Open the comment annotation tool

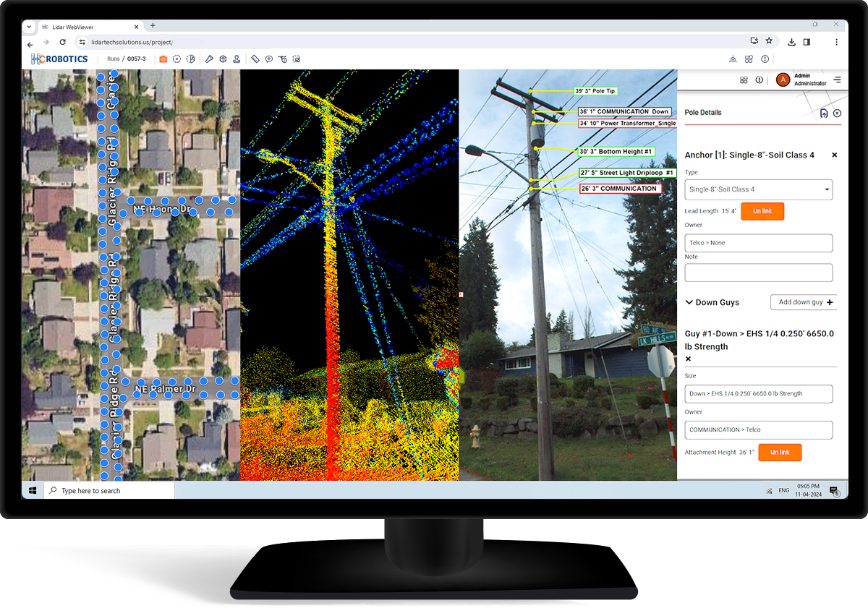pyautogui.click(x=269, y=59)
